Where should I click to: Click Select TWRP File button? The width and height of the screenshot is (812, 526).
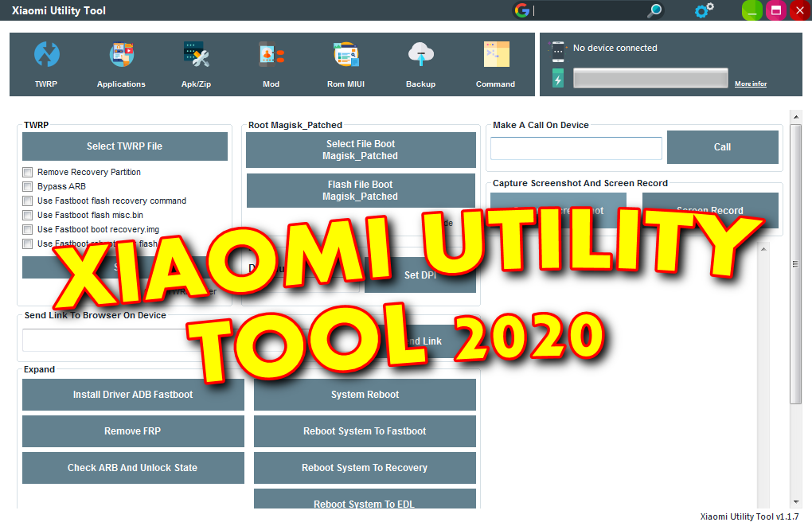click(x=125, y=146)
